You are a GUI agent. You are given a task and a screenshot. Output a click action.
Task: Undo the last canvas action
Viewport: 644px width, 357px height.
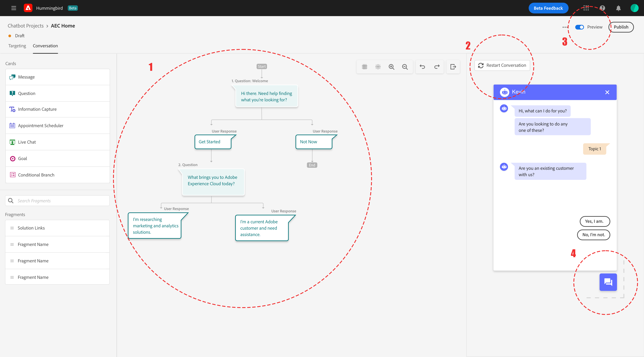coord(422,67)
